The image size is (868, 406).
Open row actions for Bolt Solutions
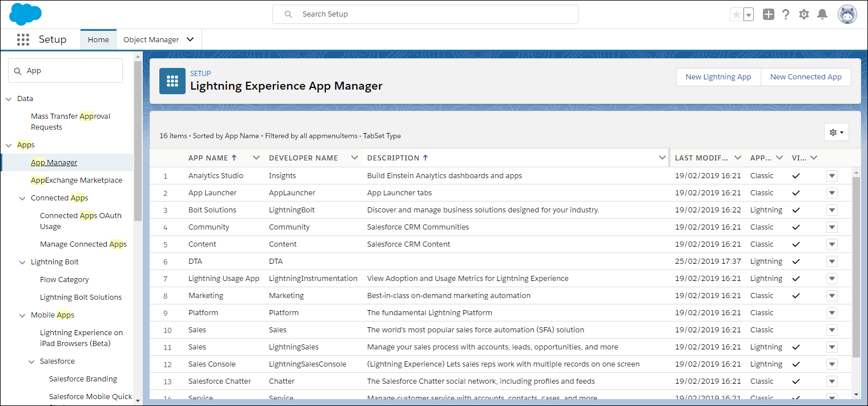tap(832, 210)
